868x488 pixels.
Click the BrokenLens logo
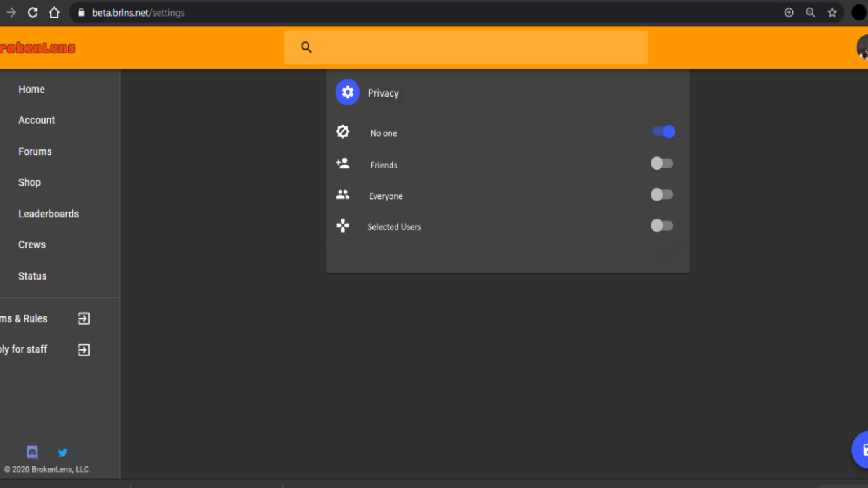tap(37, 48)
